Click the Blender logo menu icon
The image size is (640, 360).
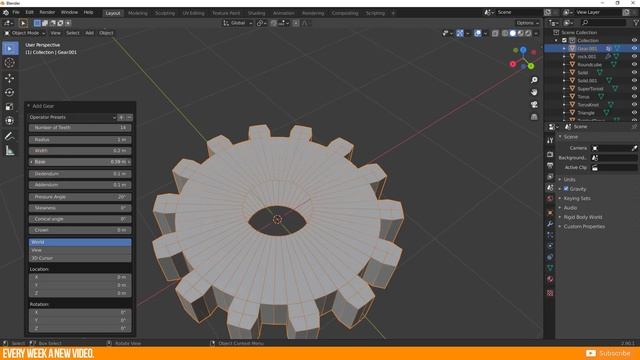pos(6,13)
